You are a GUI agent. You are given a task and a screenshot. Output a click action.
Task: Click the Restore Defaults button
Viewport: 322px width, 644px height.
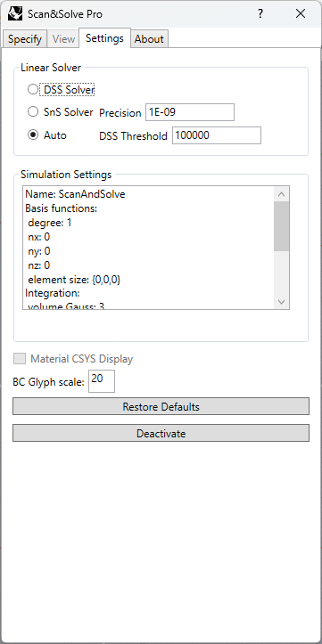[x=161, y=406]
